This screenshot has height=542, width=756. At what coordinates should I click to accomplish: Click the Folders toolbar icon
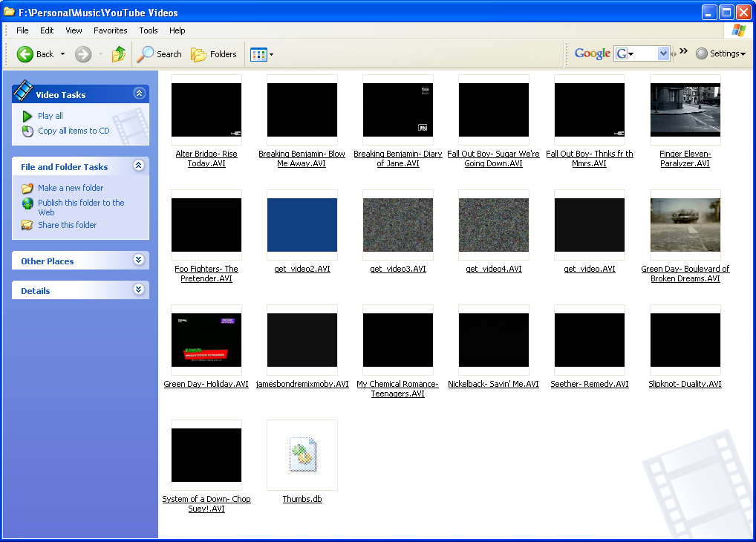pos(198,53)
